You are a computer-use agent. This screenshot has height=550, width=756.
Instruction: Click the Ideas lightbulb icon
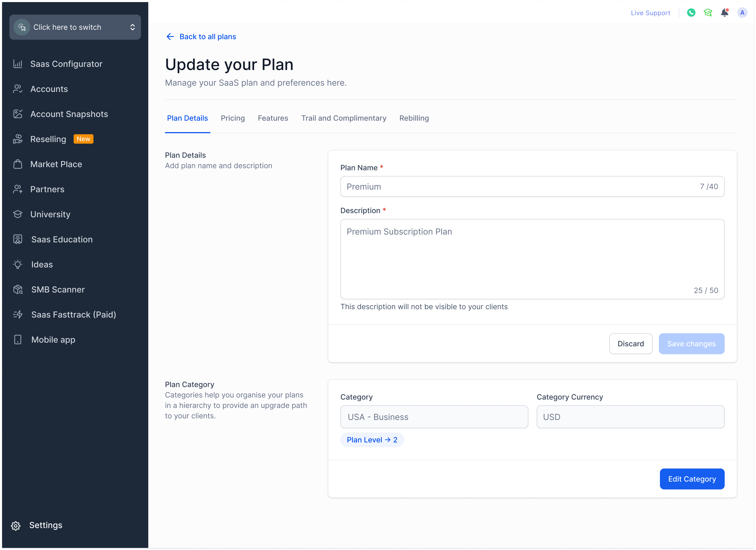pyautogui.click(x=18, y=265)
